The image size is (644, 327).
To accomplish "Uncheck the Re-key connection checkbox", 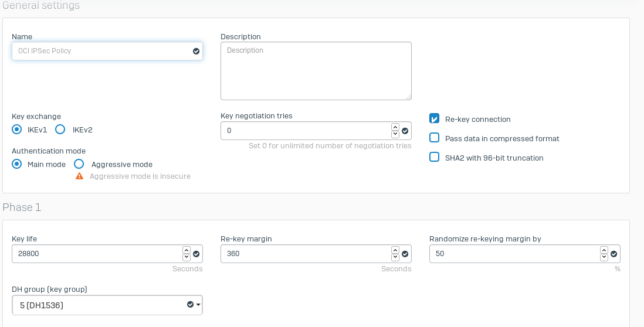I will (x=435, y=119).
